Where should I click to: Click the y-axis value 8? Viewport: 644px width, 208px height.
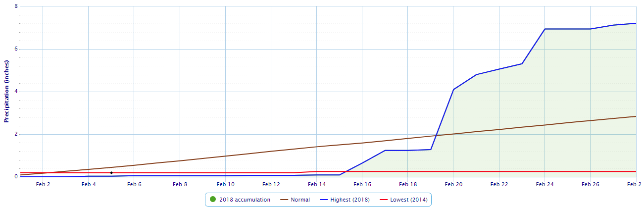[16, 6]
